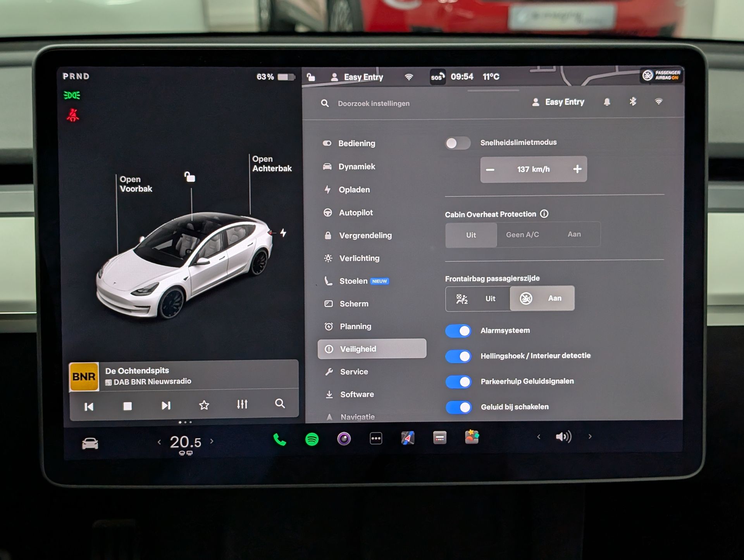Open the Autopilot settings menu
The width and height of the screenshot is (744, 560).
click(355, 213)
